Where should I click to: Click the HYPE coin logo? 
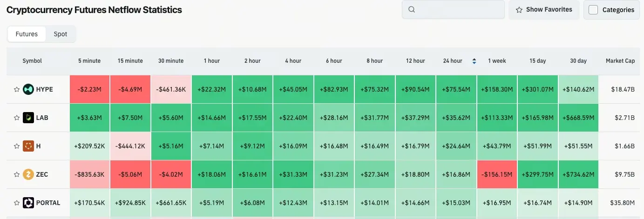click(x=28, y=89)
